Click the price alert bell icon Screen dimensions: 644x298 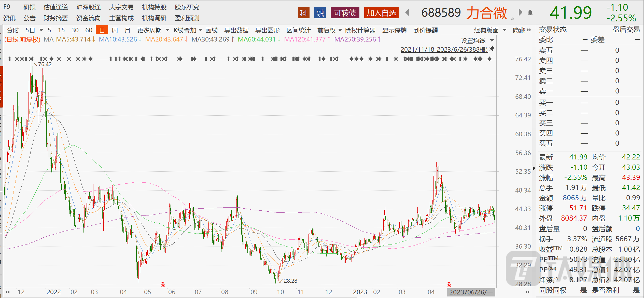tap(530, 13)
